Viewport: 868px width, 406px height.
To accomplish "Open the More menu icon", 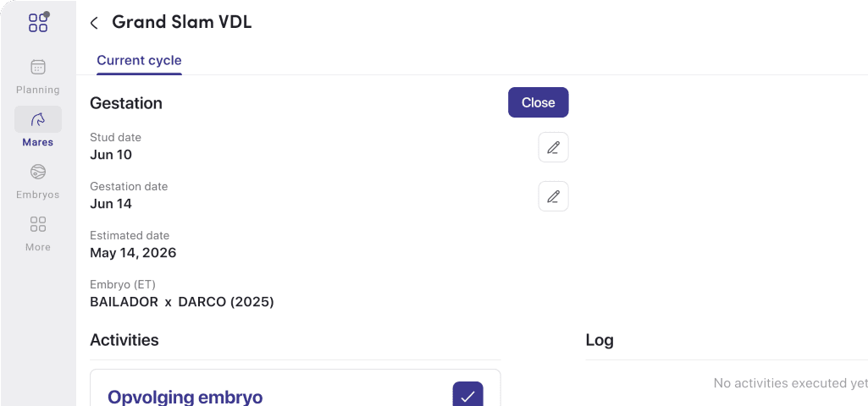I will tap(37, 224).
